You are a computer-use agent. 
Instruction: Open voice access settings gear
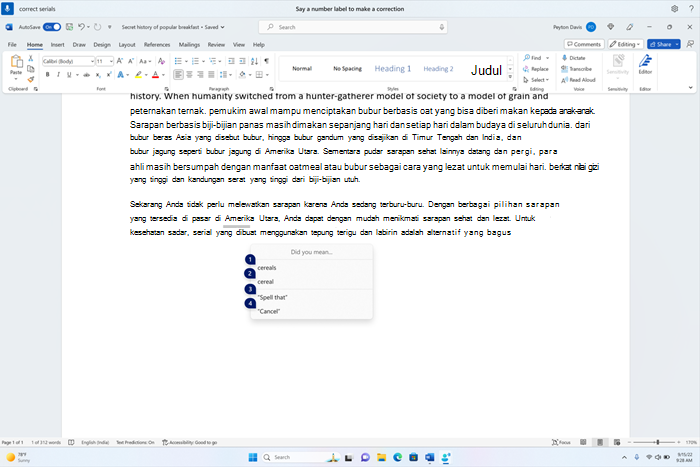point(675,8)
